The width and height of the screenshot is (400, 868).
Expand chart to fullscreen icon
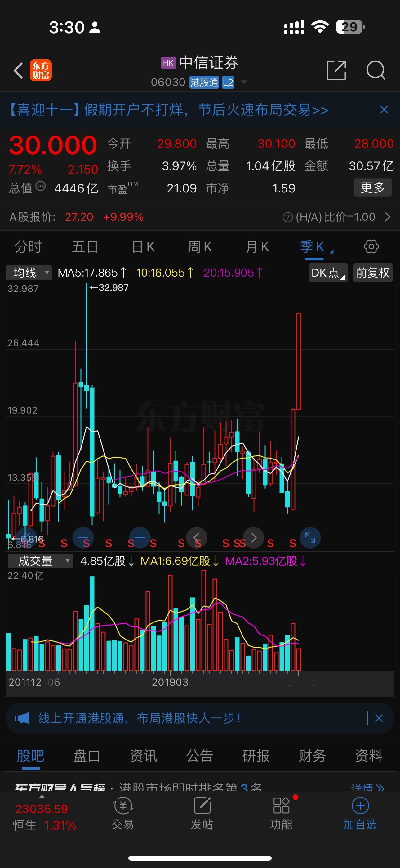click(310, 538)
